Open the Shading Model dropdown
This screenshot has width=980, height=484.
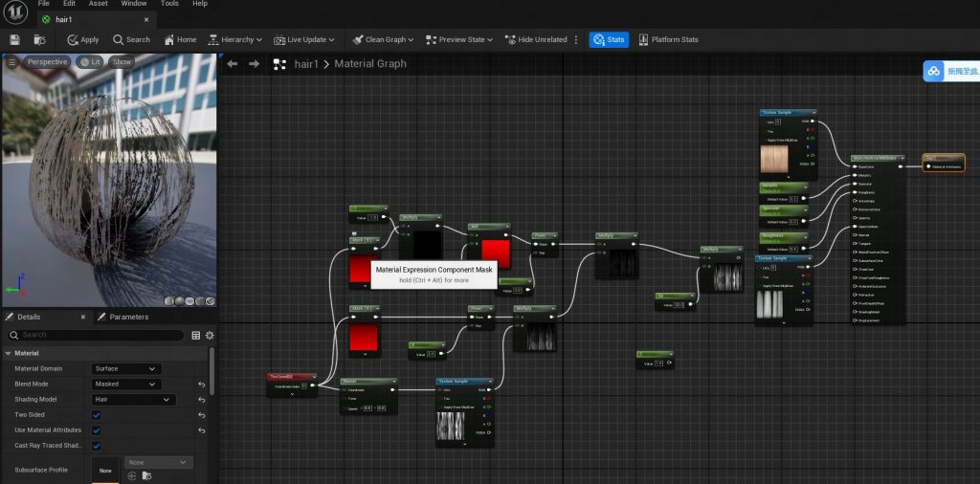tap(133, 400)
